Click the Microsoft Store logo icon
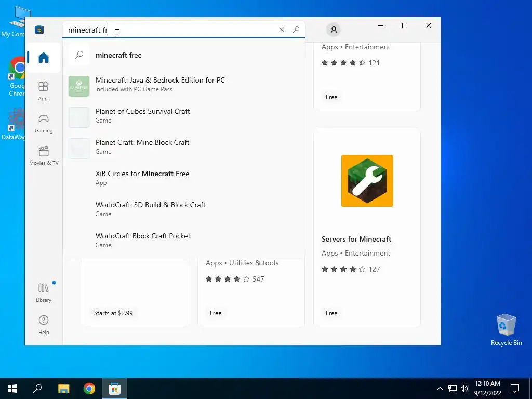This screenshot has width=532, height=399. coord(39,30)
